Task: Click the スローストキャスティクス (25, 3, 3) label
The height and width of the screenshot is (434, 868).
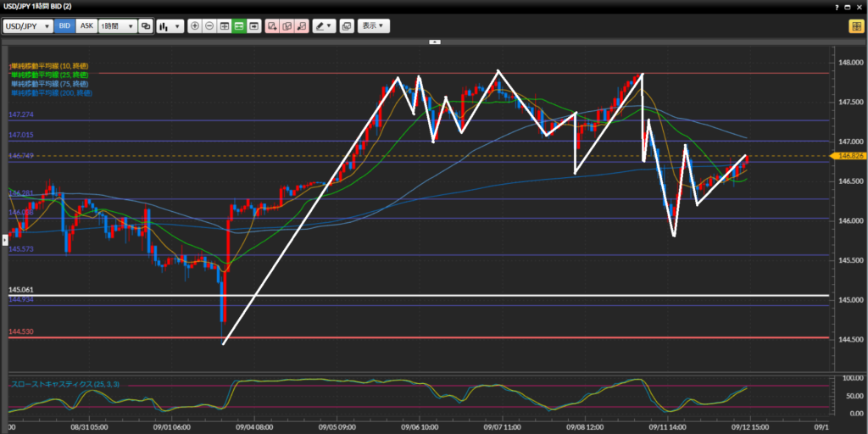Action: [65, 384]
